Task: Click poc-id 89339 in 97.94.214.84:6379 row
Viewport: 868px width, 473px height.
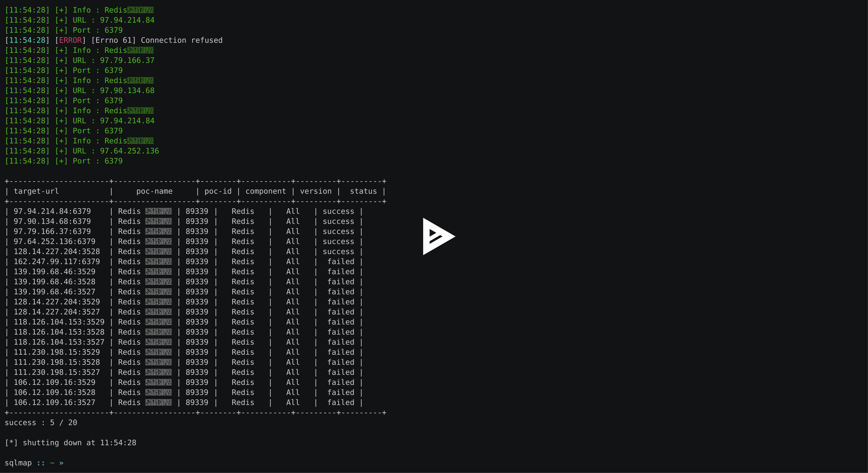Action: 197,211
